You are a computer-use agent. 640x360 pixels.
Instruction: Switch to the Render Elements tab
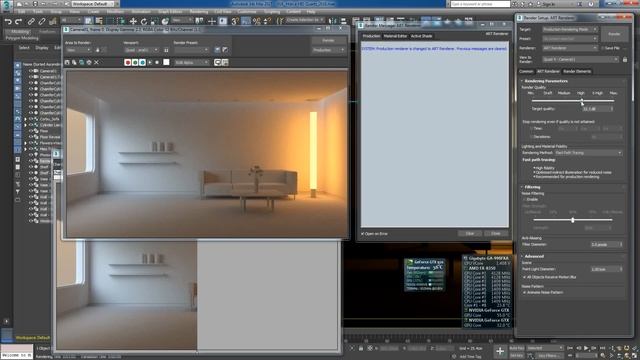[577, 71]
